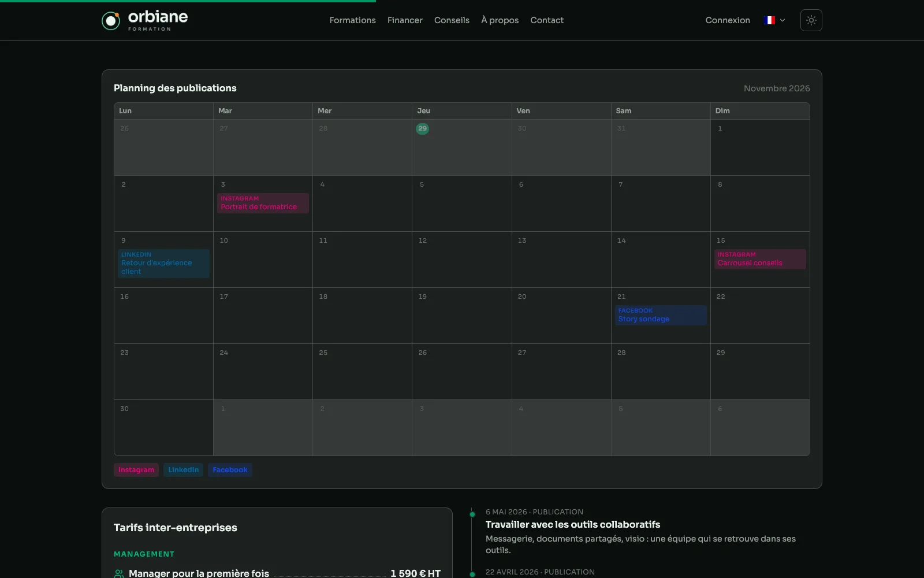Click the Dim column header

(x=760, y=111)
